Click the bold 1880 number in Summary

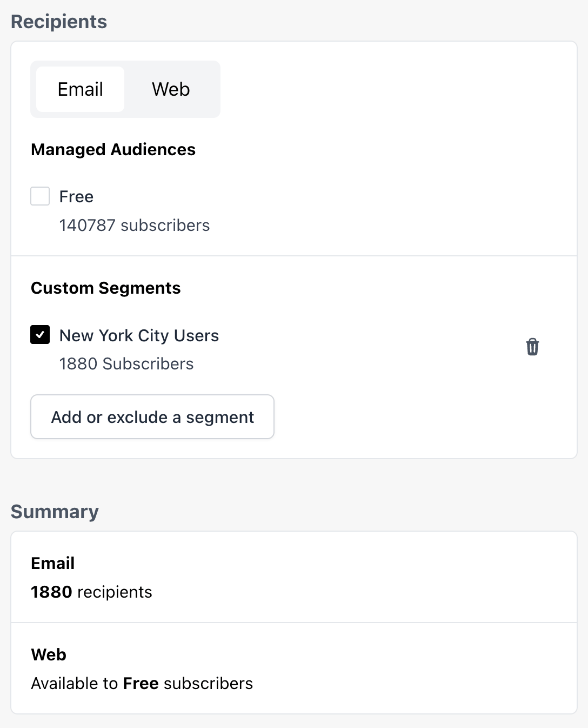click(x=51, y=592)
